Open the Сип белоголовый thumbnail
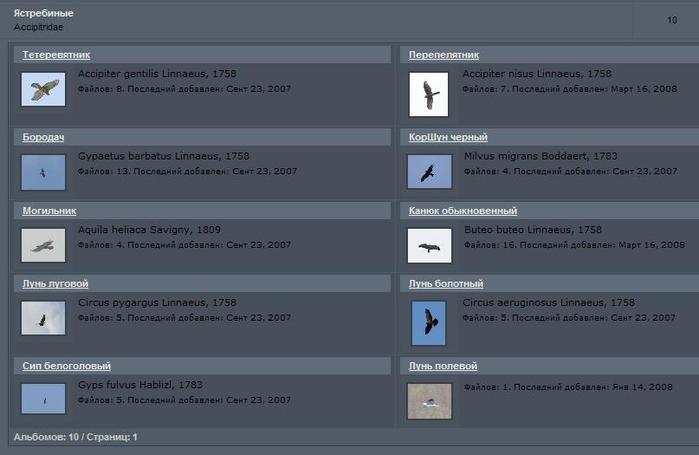Screen dimensions: 699x455 click(43, 399)
